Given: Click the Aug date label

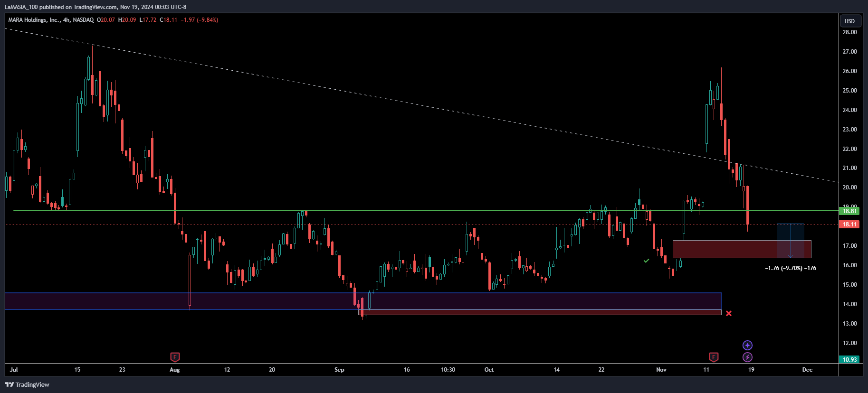Looking at the screenshot, I should pyautogui.click(x=175, y=370).
